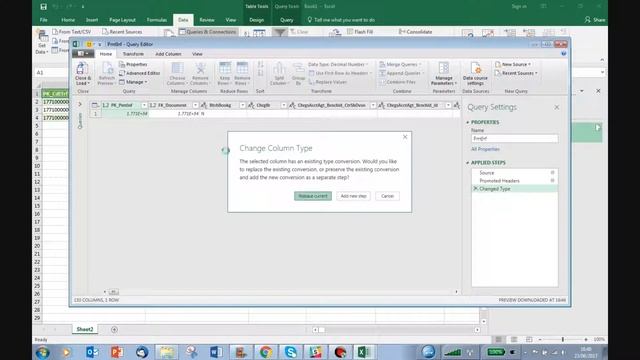Expand the Queries pane arrow

(80, 104)
